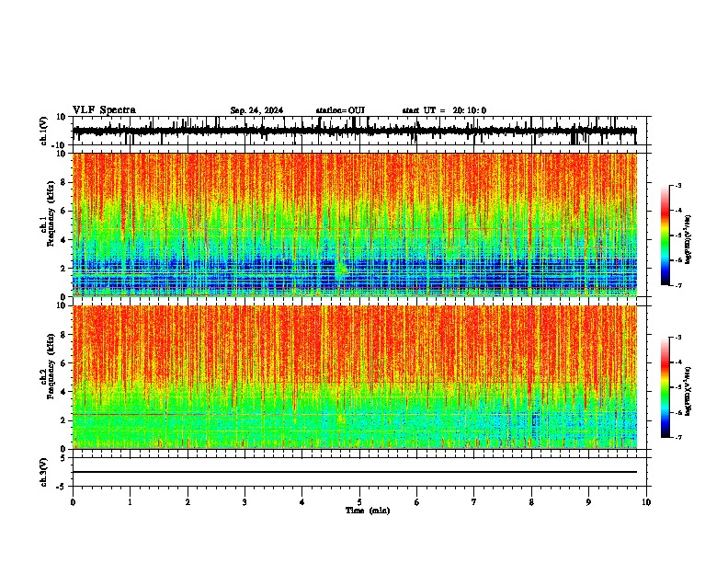Click the "Time (min)" axis title
728x563 pixels.
(x=368, y=511)
